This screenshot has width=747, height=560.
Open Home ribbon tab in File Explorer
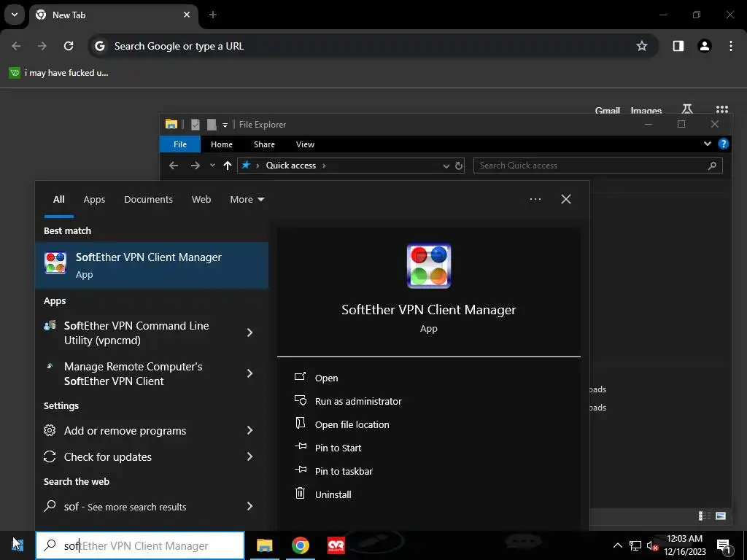222,144
